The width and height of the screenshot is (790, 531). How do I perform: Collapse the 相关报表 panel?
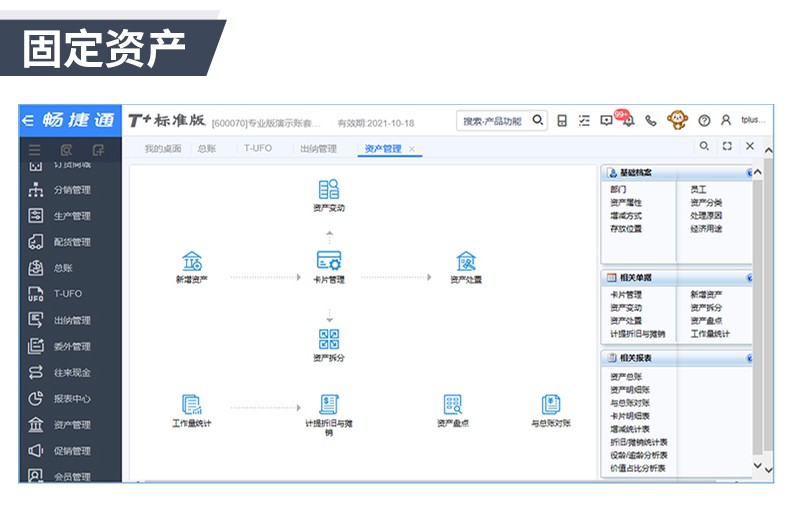click(x=749, y=358)
